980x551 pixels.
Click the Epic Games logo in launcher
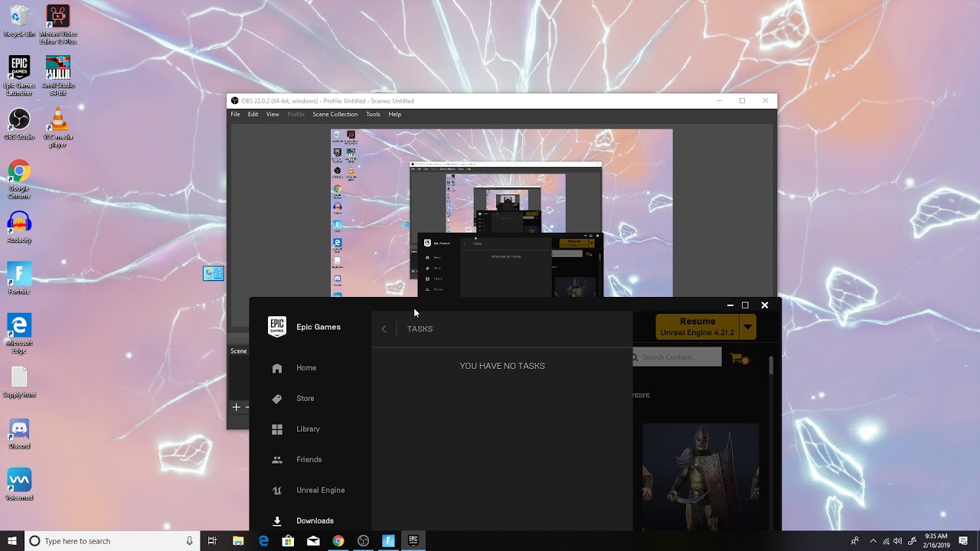pyautogui.click(x=276, y=327)
